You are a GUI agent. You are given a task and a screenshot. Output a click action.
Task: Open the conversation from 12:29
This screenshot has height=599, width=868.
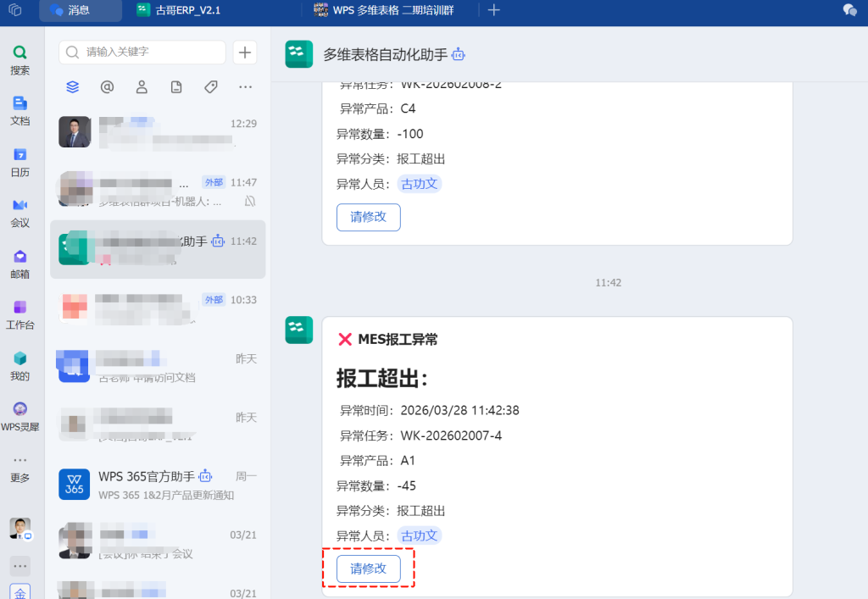click(158, 132)
